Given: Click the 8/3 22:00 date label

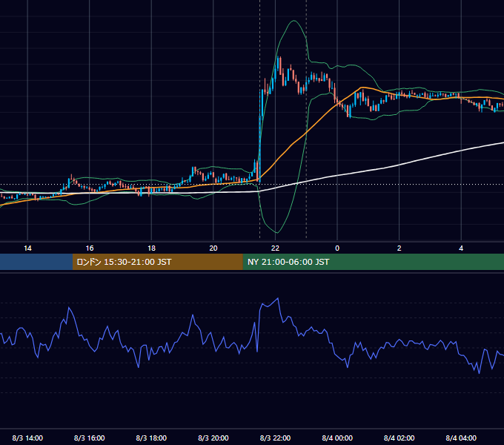Looking at the screenshot, I should click(275, 438).
